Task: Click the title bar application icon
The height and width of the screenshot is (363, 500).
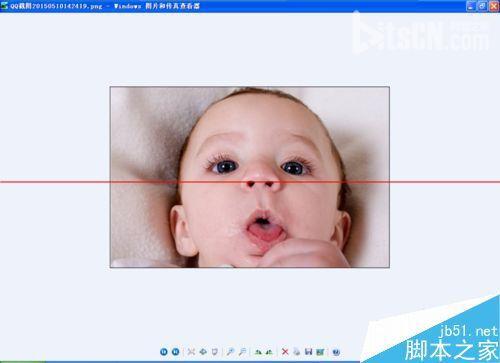Action: coord(4,6)
